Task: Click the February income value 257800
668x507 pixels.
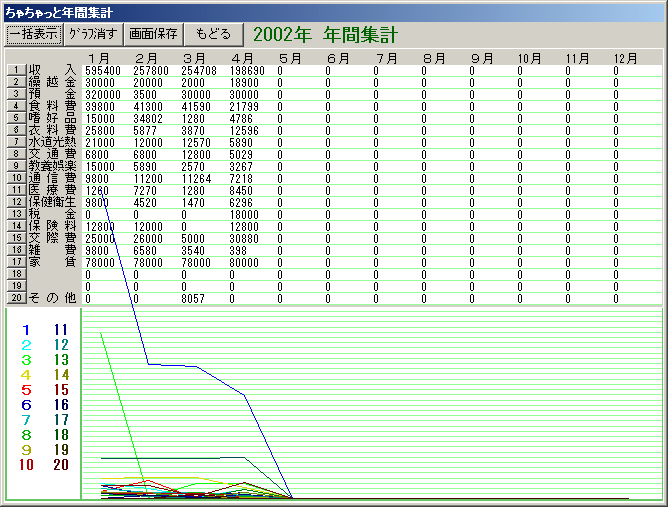Action: point(151,71)
